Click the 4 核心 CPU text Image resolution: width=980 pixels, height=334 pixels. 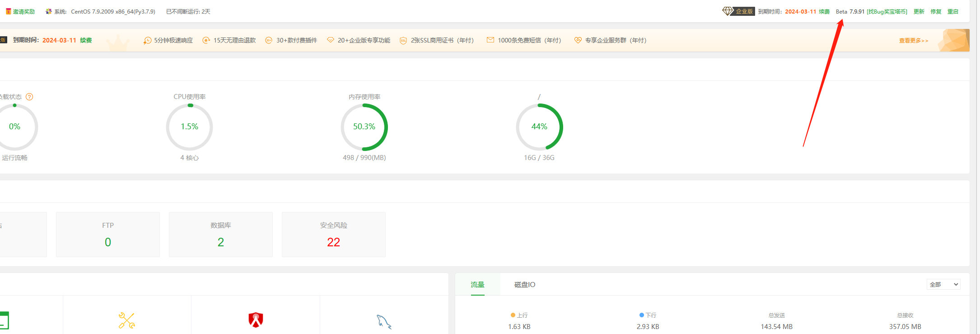(190, 158)
